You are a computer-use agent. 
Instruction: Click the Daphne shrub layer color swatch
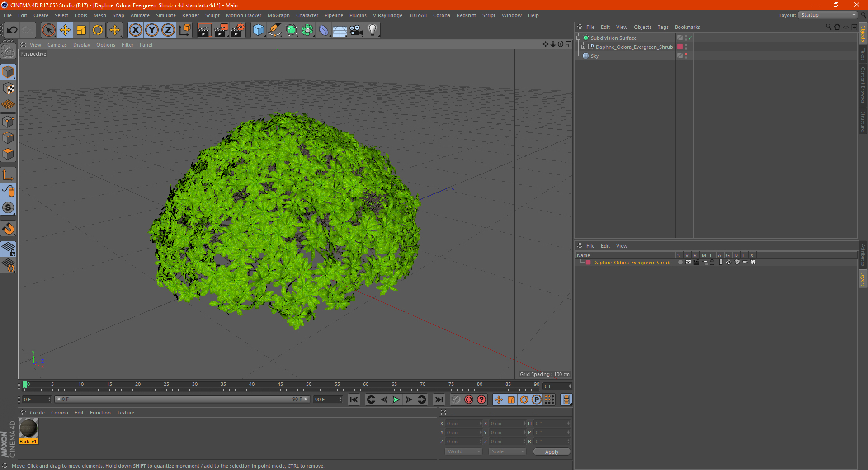[679, 47]
